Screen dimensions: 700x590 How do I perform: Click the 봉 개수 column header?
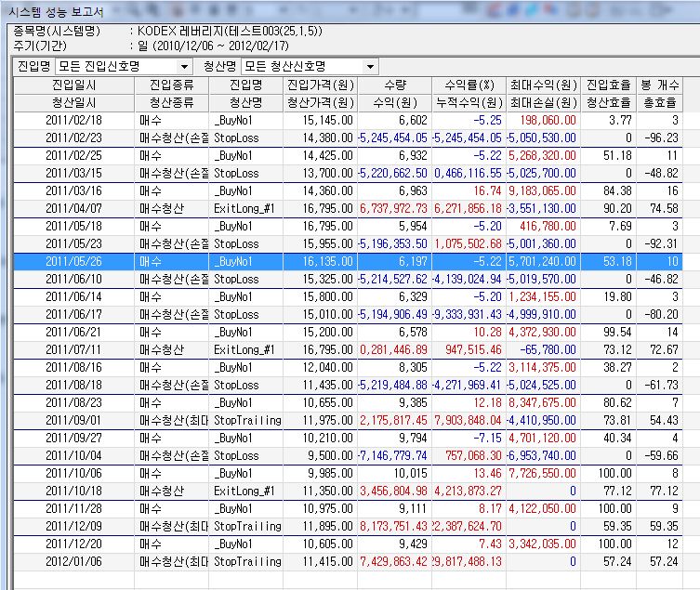point(660,85)
